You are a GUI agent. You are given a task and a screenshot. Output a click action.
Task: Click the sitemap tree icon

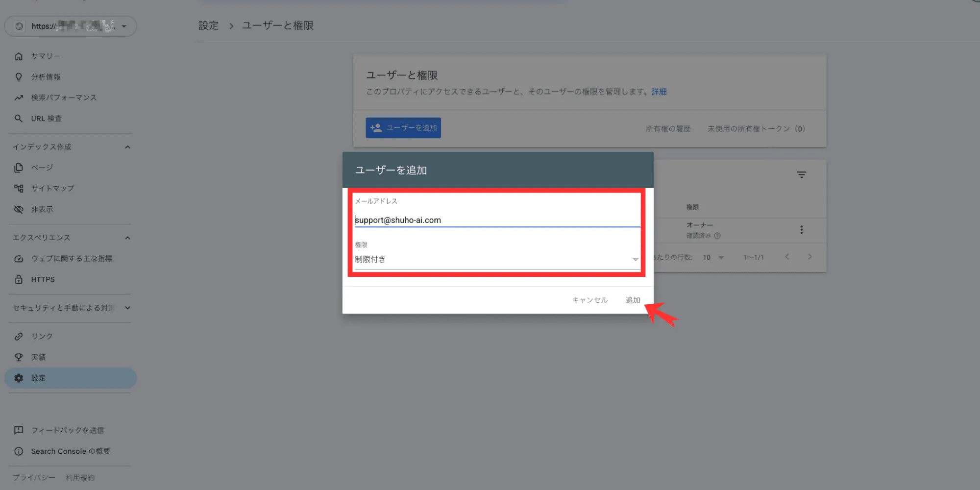click(19, 188)
